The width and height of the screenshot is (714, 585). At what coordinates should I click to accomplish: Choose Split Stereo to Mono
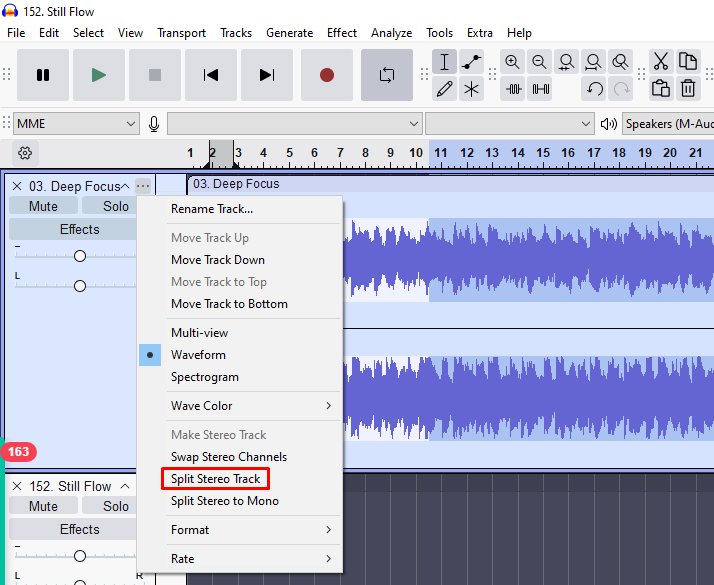point(240,501)
